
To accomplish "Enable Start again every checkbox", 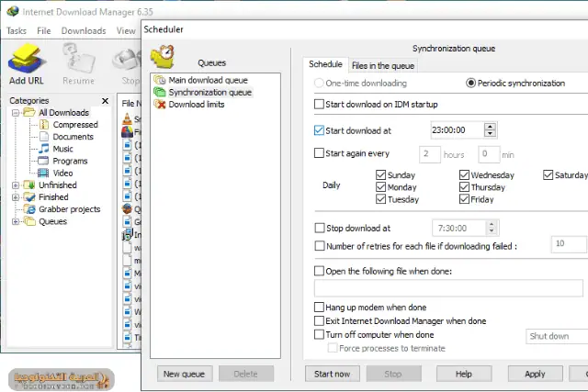I will [319, 153].
